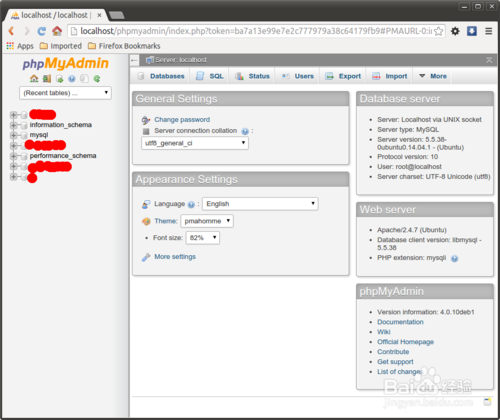Click the localhost / localhost browser tab
Screen dimensions: 500x420
tap(55, 15)
